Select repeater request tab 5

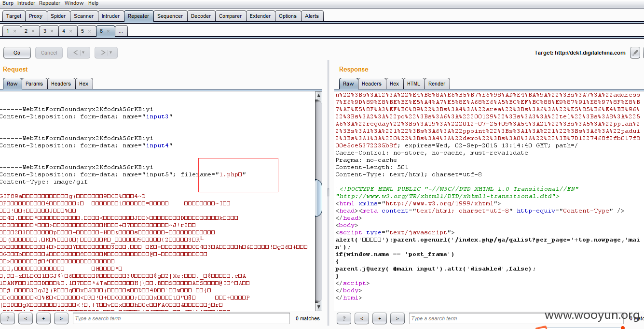click(x=82, y=31)
